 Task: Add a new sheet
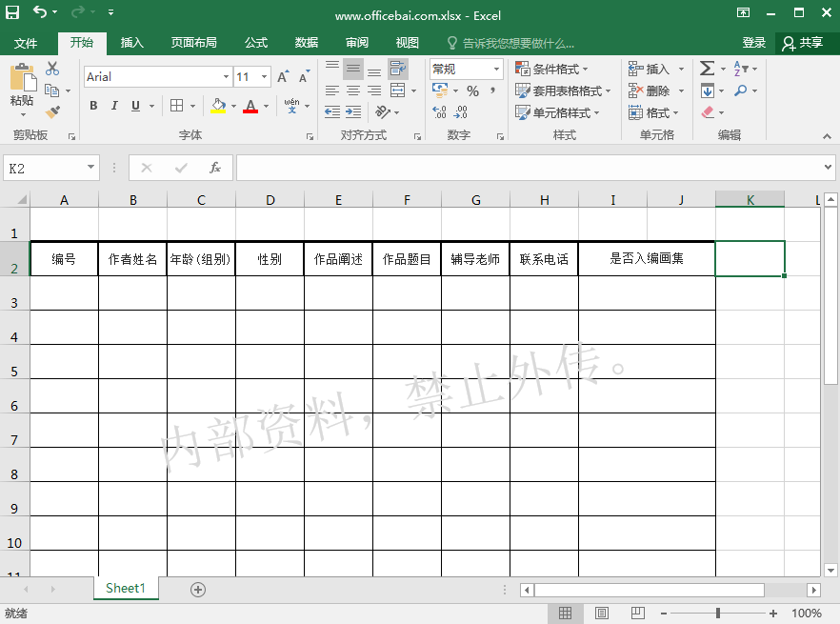coord(198,590)
